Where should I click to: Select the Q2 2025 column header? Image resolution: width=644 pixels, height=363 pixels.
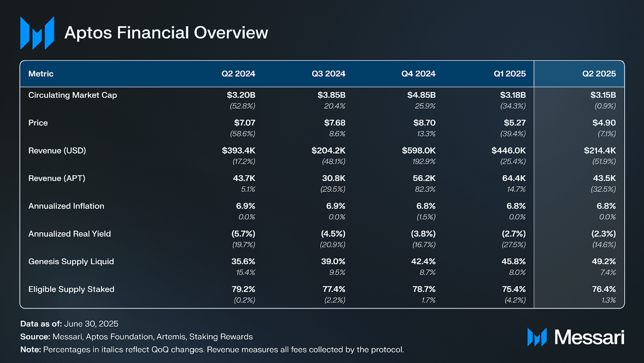599,74
